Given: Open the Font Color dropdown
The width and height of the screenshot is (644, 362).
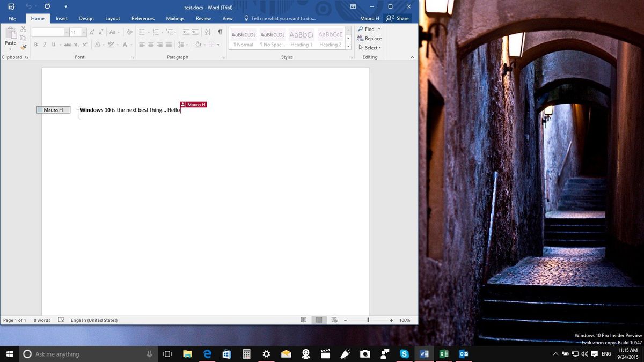Looking at the screenshot, I should pyautogui.click(x=129, y=45).
